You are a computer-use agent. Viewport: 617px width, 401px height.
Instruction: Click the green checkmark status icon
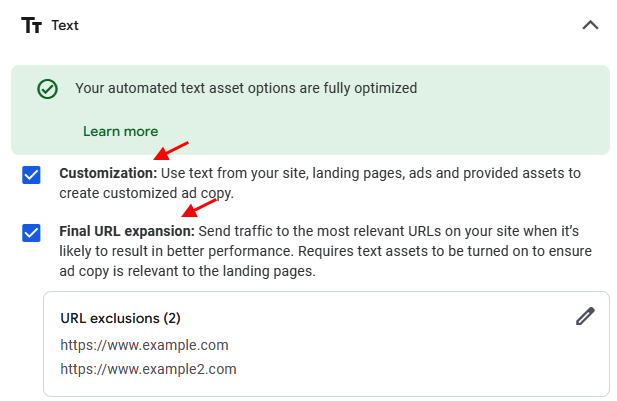coord(47,89)
